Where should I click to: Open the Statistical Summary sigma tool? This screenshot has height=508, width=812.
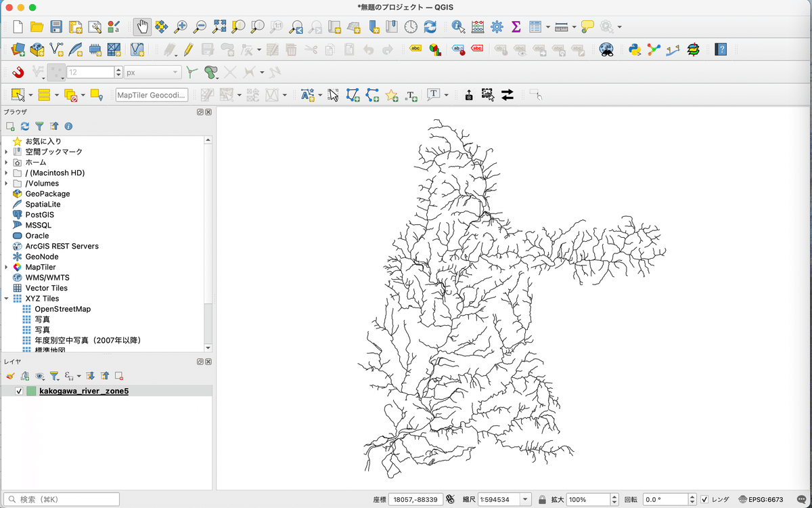coord(516,27)
